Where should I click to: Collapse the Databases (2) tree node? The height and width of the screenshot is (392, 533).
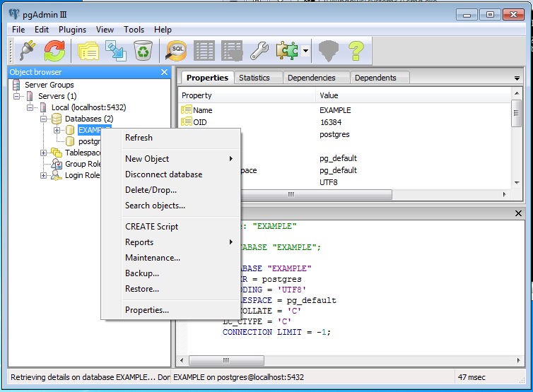pyautogui.click(x=44, y=119)
